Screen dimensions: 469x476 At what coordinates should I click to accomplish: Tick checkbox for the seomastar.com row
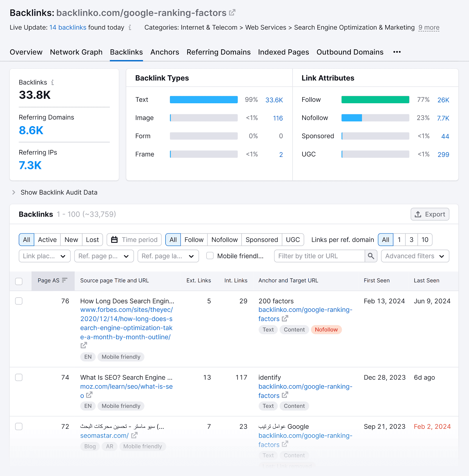pos(19,427)
